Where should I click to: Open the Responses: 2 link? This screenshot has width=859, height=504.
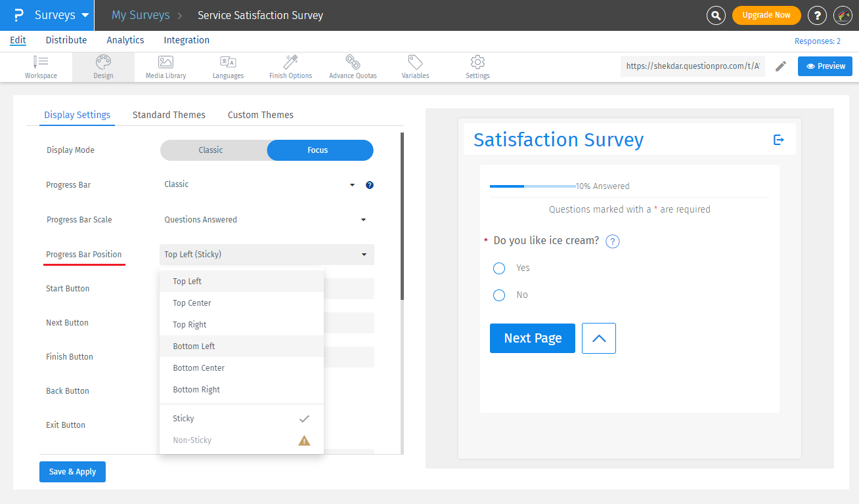point(817,41)
